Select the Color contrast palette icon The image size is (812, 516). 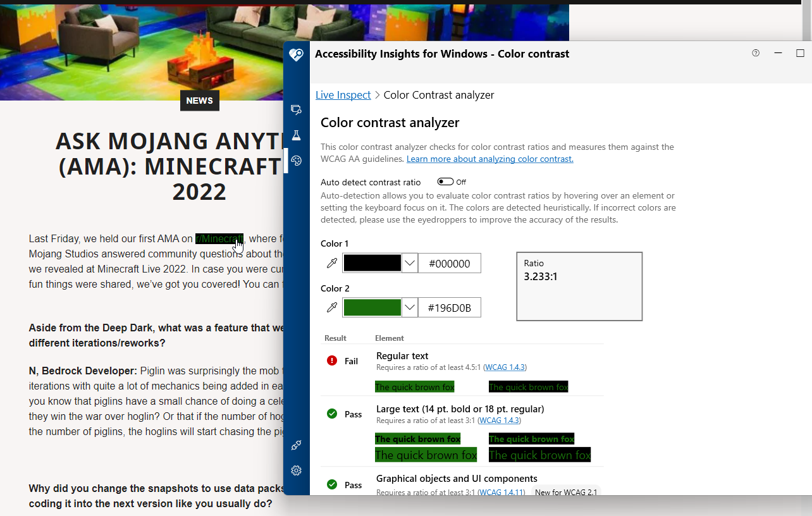pyautogui.click(x=296, y=161)
